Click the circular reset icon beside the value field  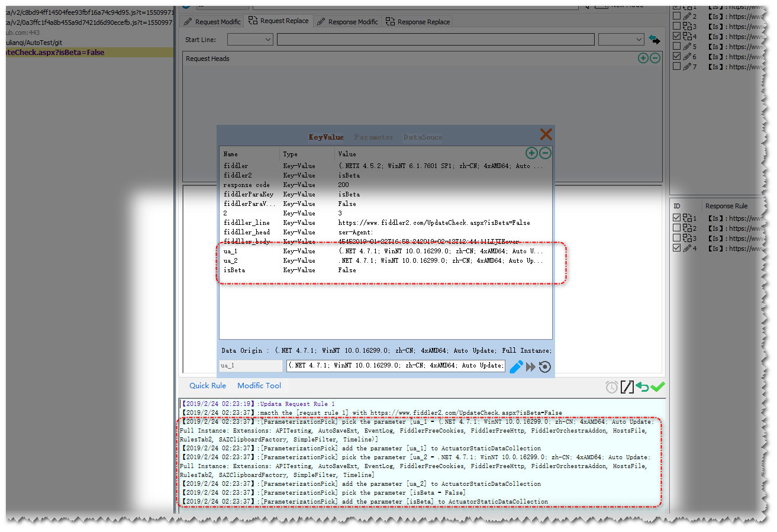[545, 367]
